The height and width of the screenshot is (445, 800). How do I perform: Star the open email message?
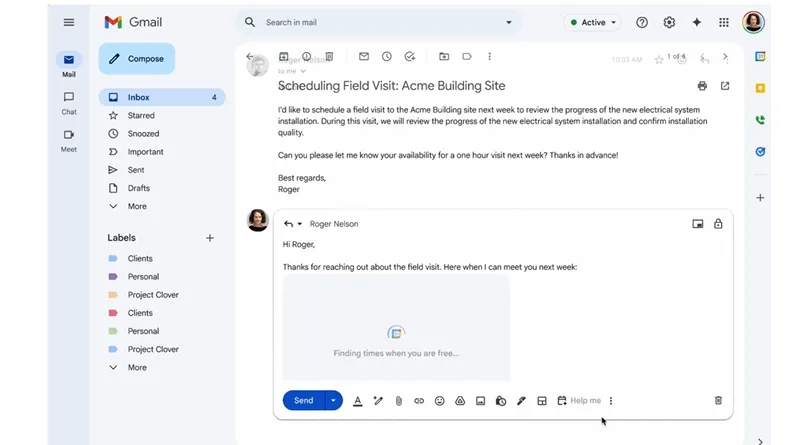658,59
